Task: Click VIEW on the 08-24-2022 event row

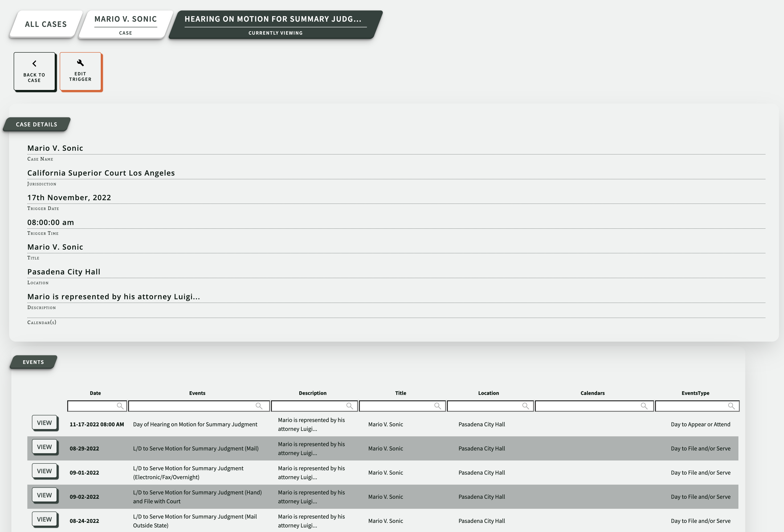Action: pyautogui.click(x=44, y=519)
